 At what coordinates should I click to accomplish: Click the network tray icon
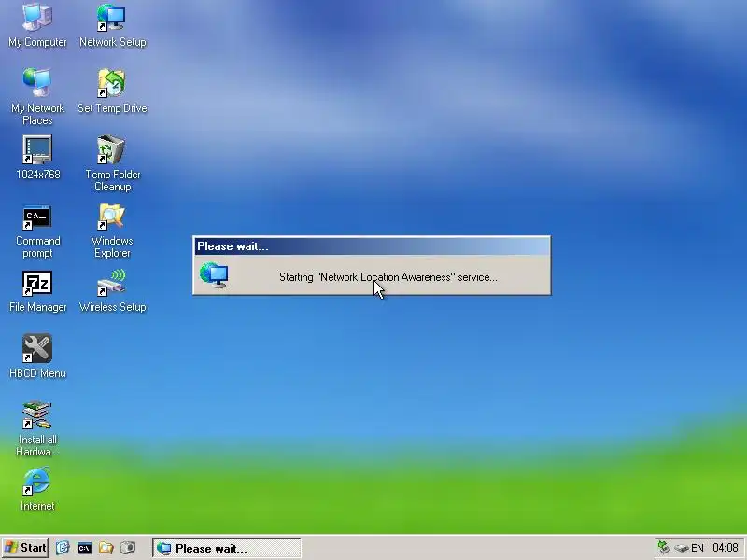(664, 548)
